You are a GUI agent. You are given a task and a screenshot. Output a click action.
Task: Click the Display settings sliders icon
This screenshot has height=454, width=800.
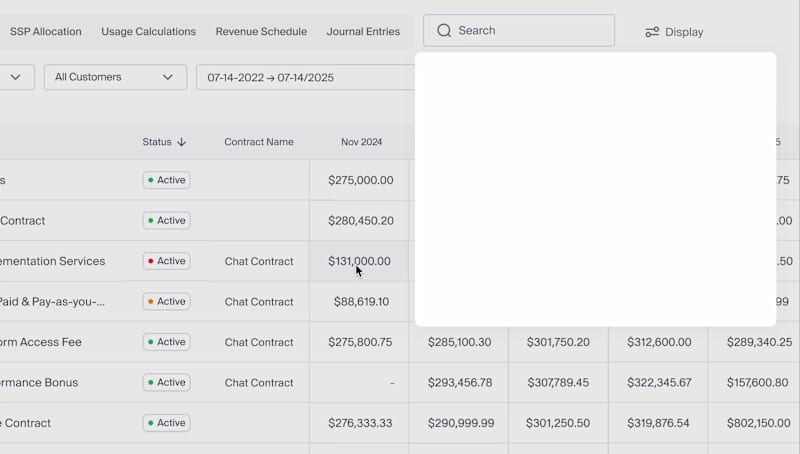[652, 32]
